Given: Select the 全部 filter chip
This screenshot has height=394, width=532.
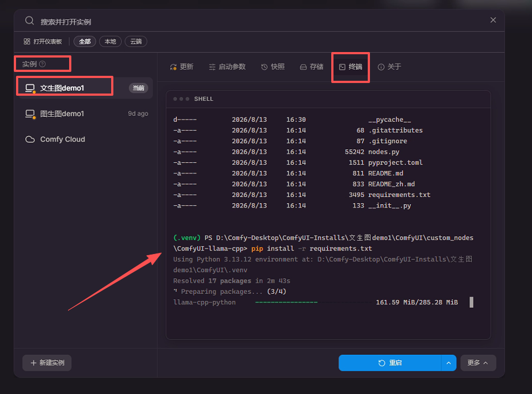Looking at the screenshot, I should click(x=85, y=42).
